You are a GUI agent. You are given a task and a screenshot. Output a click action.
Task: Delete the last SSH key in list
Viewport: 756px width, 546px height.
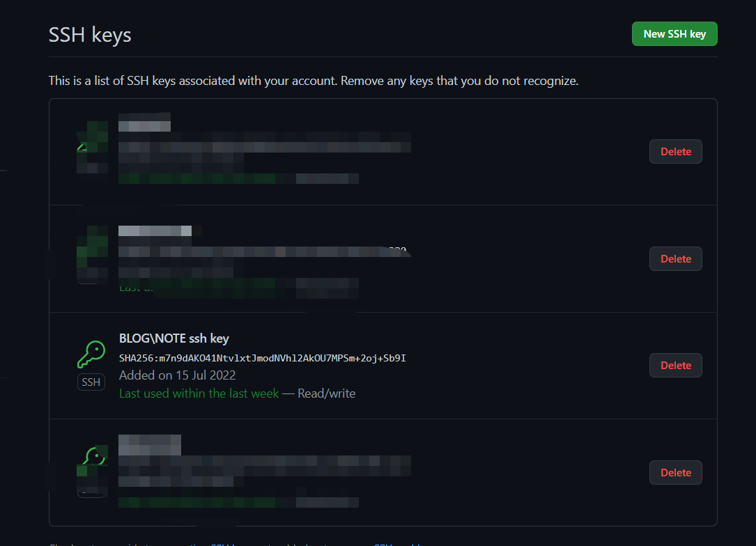675,472
